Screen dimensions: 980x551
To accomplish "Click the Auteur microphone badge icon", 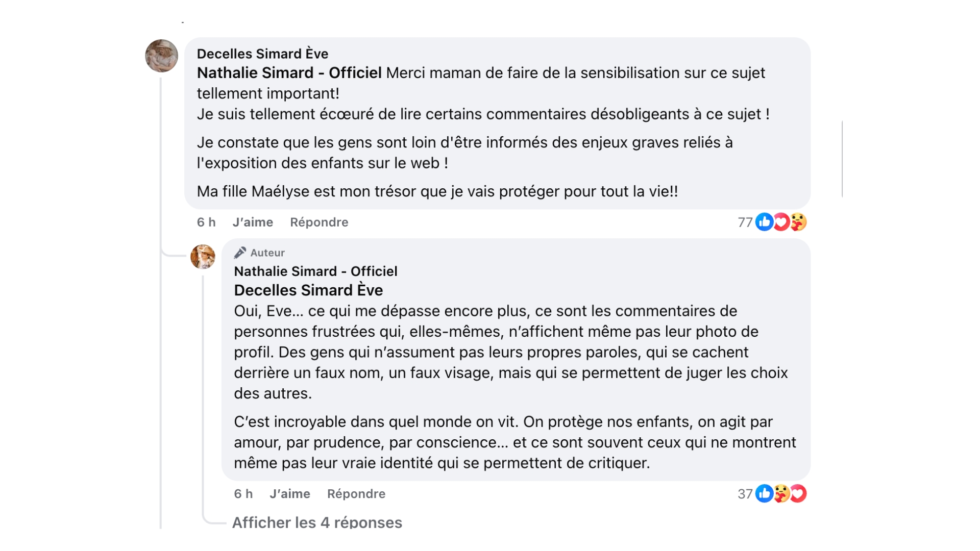I will [x=240, y=253].
